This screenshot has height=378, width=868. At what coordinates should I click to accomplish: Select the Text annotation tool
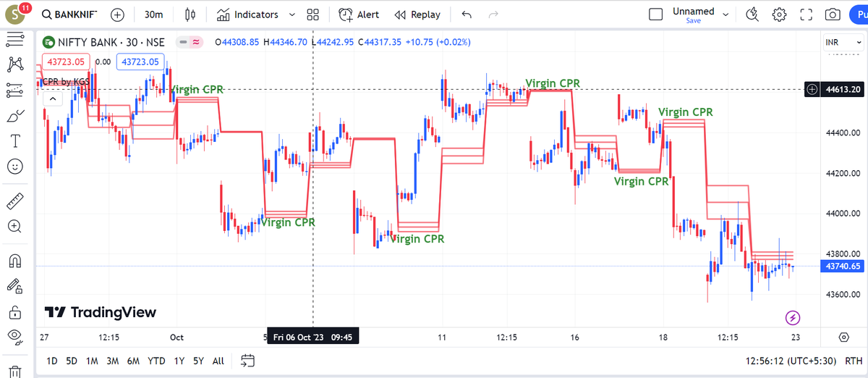(14, 140)
